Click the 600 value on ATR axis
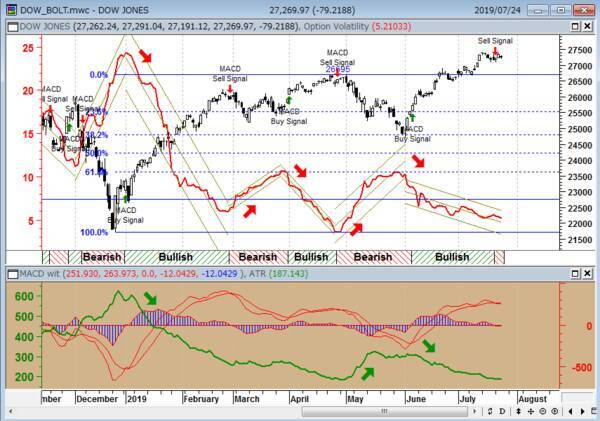600x421 pixels. 24,296
